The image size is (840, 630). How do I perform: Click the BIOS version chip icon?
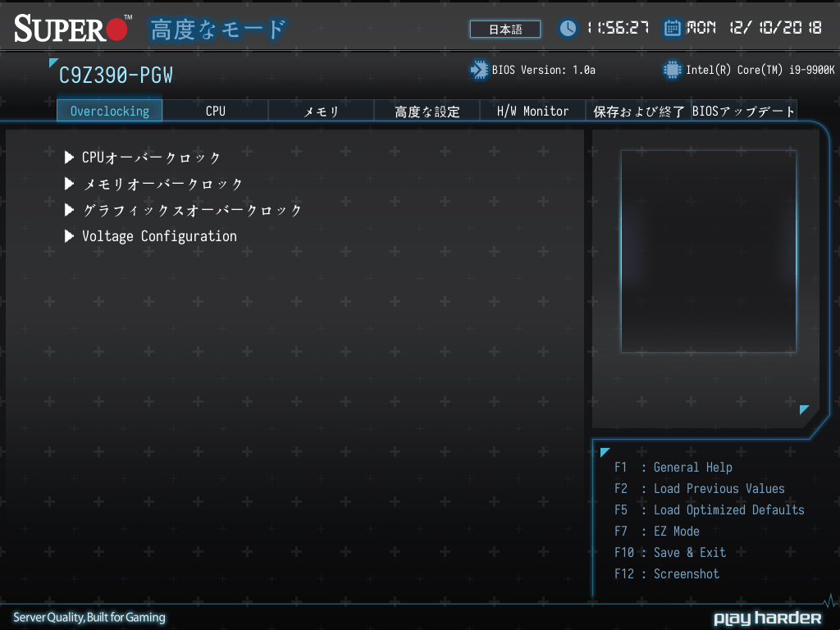479,70
